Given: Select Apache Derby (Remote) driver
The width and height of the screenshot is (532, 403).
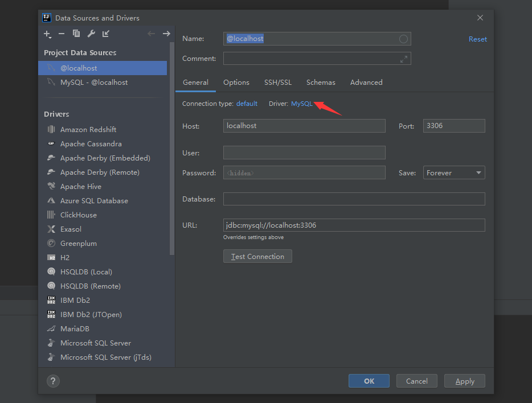Looking at the screenshot, I should click(104, 172).
